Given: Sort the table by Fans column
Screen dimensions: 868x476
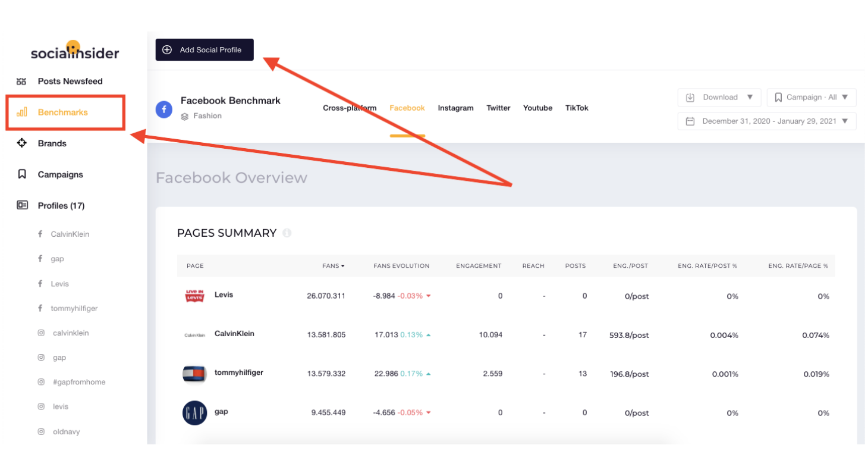Looking at the screenshot, I should (x=333, y=266).
